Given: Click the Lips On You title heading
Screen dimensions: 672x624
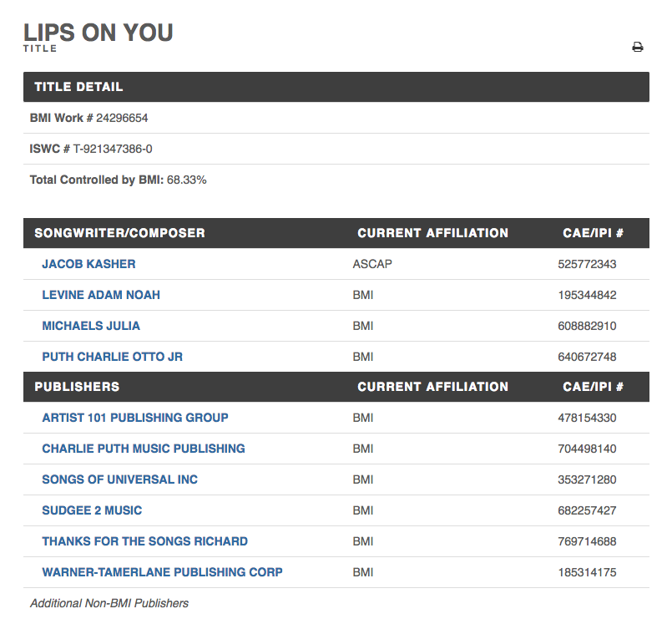Looking at the screenshot, I should pos(99,33).
